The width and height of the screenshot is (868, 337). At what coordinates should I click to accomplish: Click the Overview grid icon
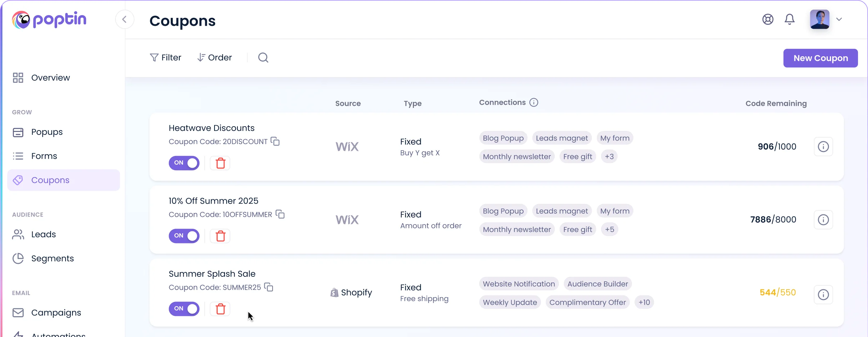(18, 78)
